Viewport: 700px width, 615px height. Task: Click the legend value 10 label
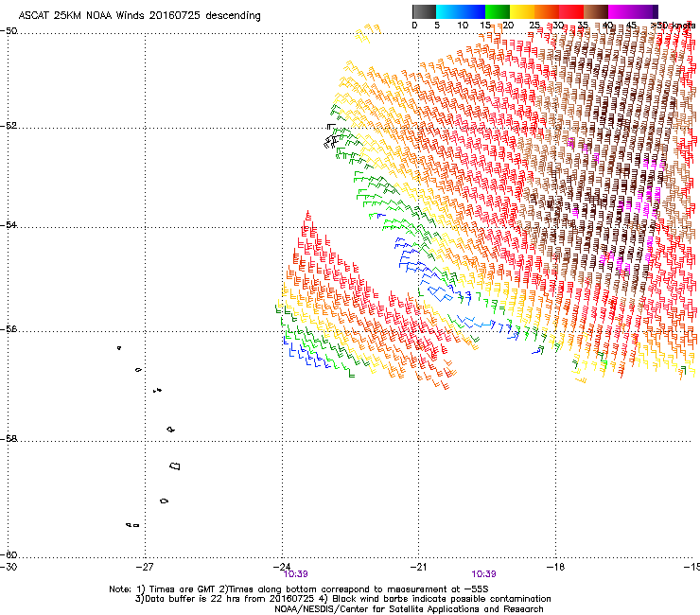[x=463, y=25]
